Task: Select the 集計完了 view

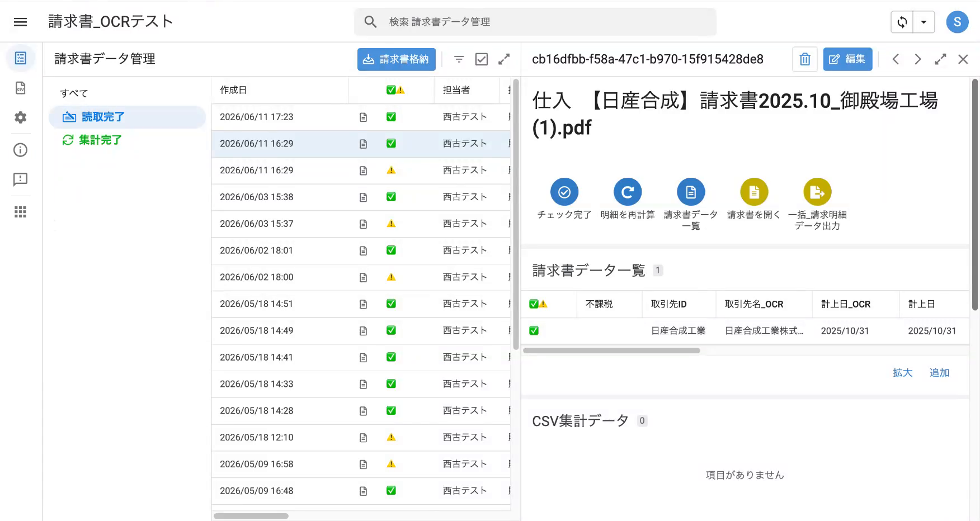Action: coord(127,140)
